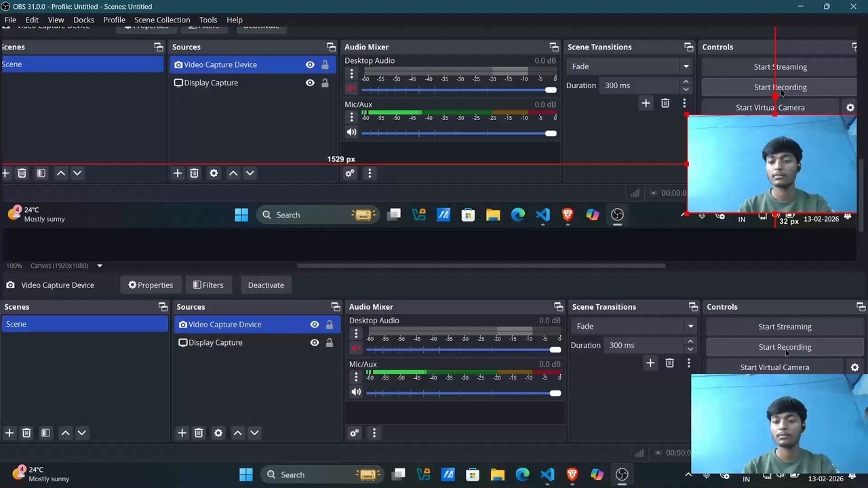
Task: Open the Tools menu
Action: click(x=208, y=20)
